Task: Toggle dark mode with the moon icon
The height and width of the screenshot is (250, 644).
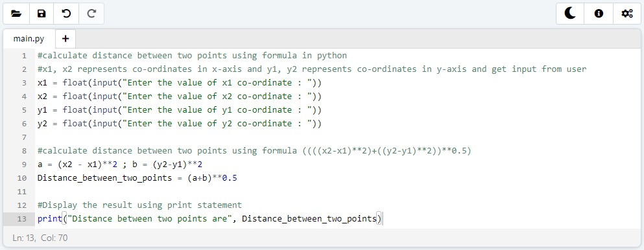Action: tap(570, 14)
